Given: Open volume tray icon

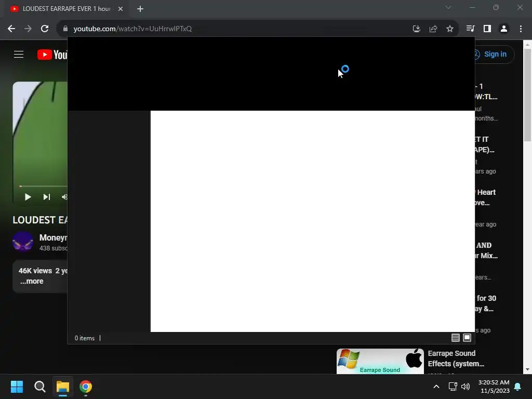Looking at the screenshot, I should pos(465,387).
